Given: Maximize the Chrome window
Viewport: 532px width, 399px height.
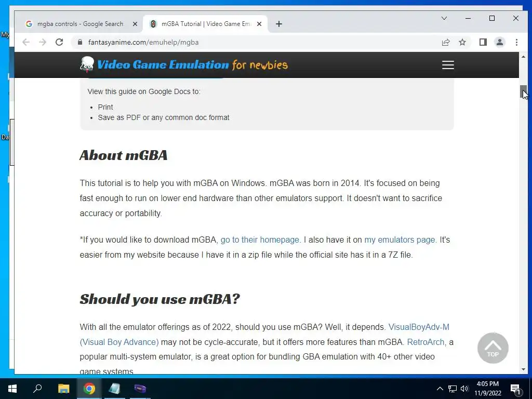Looking at the screenshot, I should 492,18.
